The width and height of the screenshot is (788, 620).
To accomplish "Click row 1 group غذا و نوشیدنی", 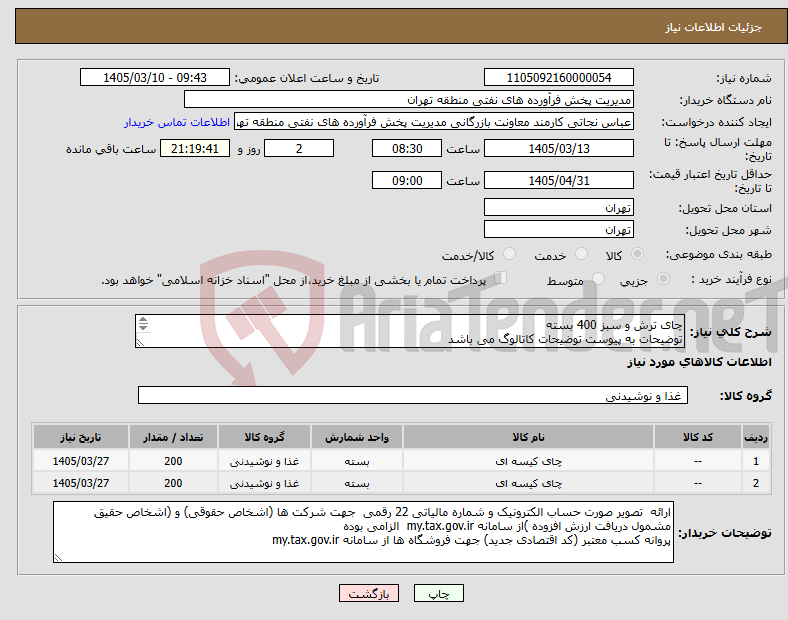I will pos(264,461).
